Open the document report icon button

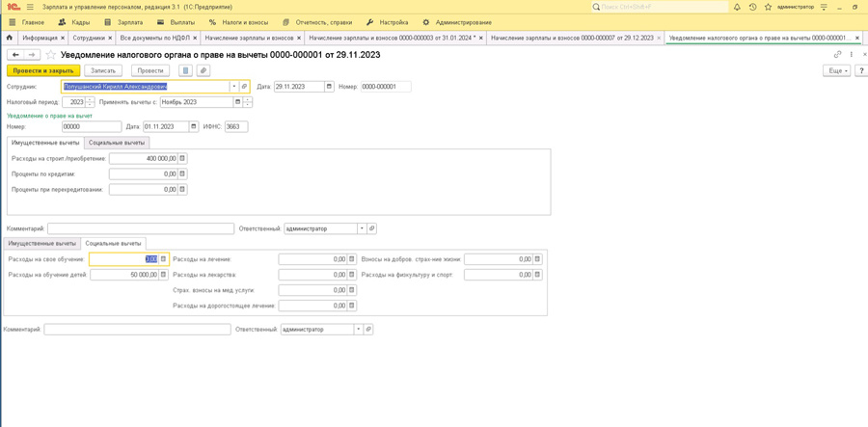185,70
